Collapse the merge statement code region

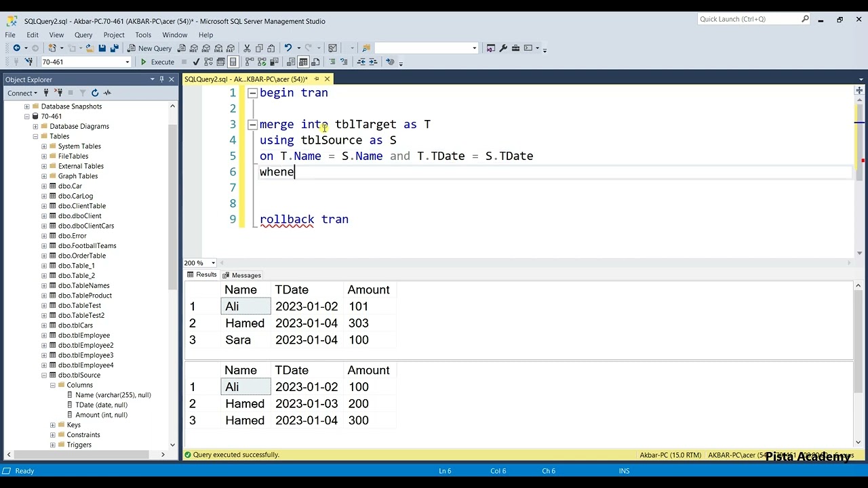[252, 125]
